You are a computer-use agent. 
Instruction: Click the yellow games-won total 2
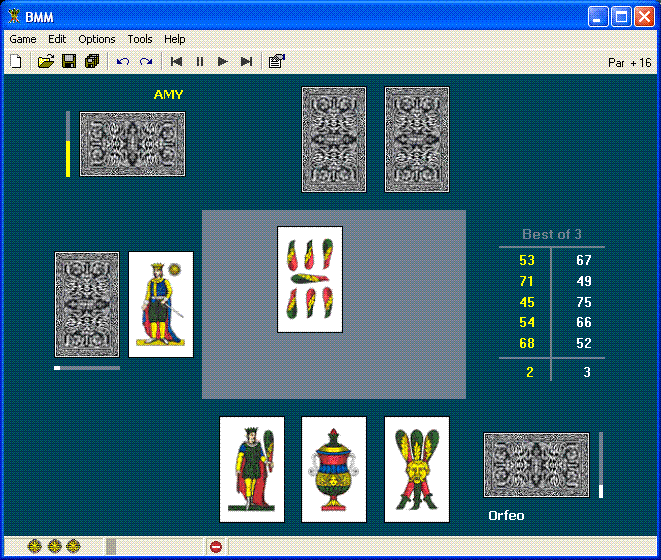(530, 372)
